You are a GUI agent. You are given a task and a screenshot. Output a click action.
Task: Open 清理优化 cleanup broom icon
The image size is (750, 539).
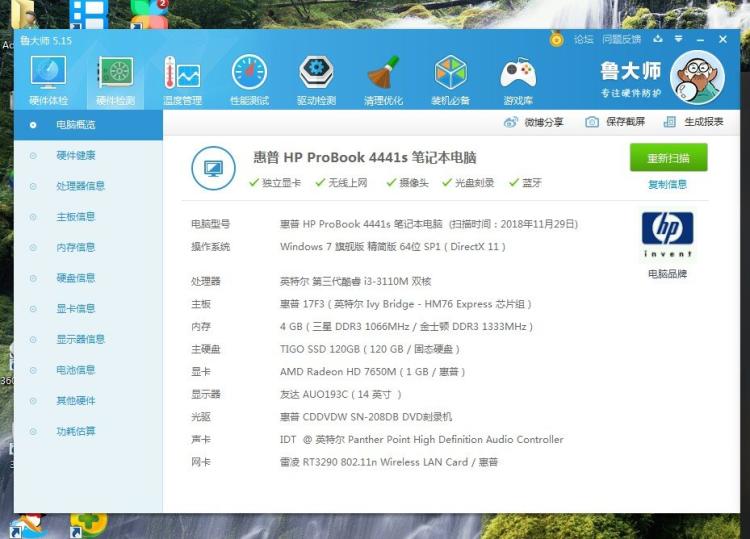click(383, 80)
